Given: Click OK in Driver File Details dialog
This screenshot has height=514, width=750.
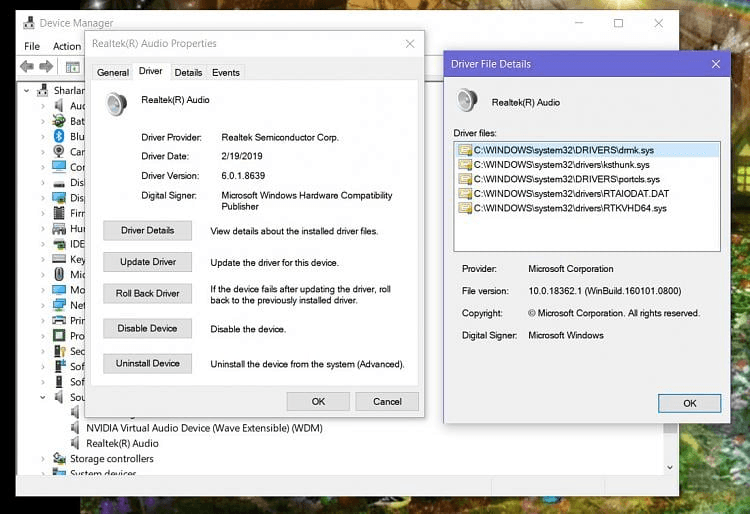Looking at the screenshot, I should click(x=689, y=403).
